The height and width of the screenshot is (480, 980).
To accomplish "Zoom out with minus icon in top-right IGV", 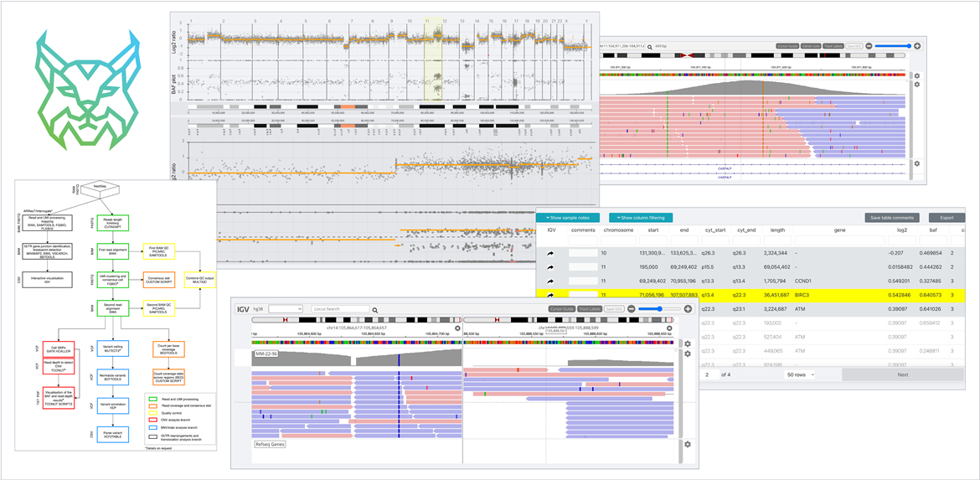I will coord(869,46).
